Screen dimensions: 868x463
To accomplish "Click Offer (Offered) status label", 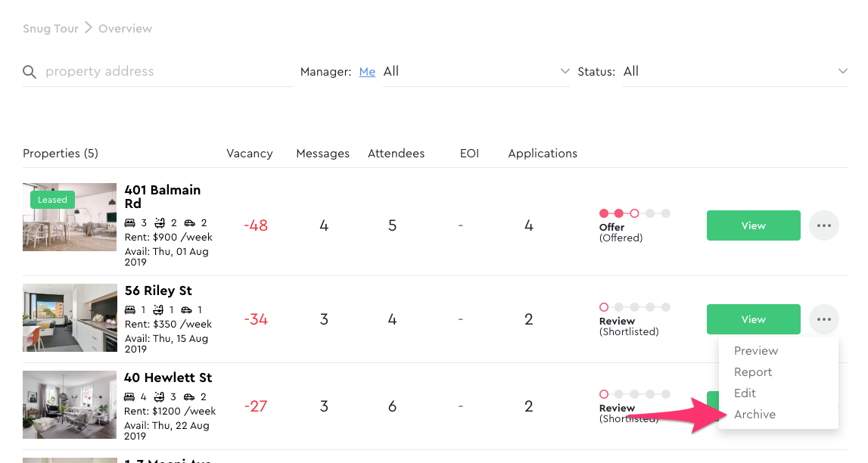I will pos(621,232).
